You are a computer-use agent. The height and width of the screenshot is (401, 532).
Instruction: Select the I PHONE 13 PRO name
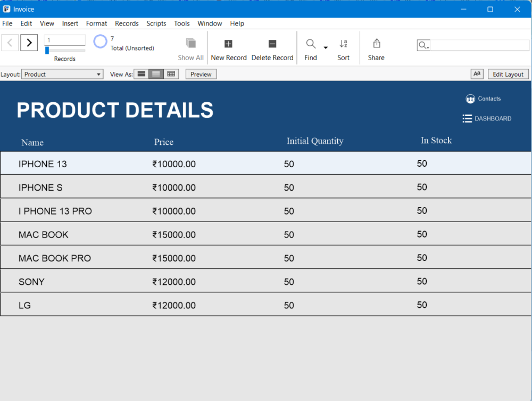(x=55, y=211)
